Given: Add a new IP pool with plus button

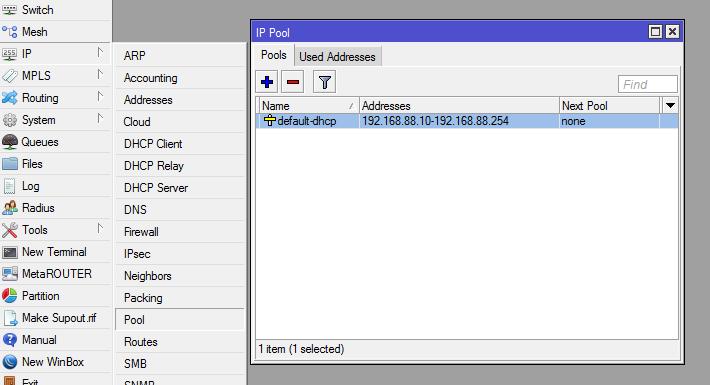Looking at the screenshot, I should pyautogui.click(x=267, y=82).
